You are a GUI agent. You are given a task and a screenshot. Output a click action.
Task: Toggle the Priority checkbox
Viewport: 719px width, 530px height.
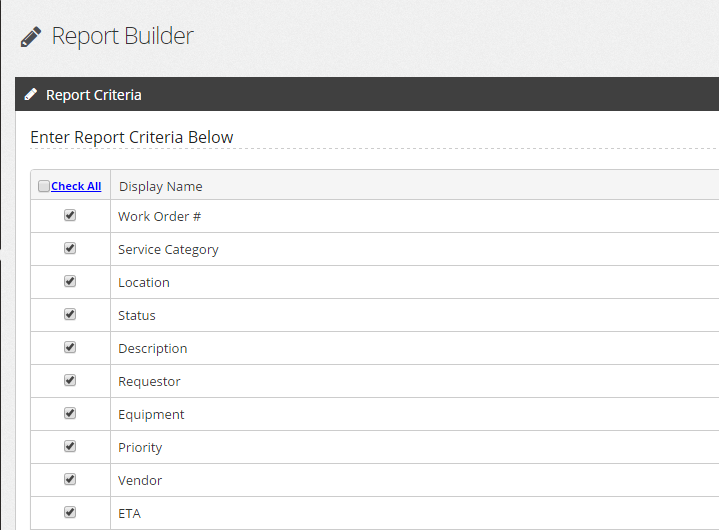(x=70, y=447)
